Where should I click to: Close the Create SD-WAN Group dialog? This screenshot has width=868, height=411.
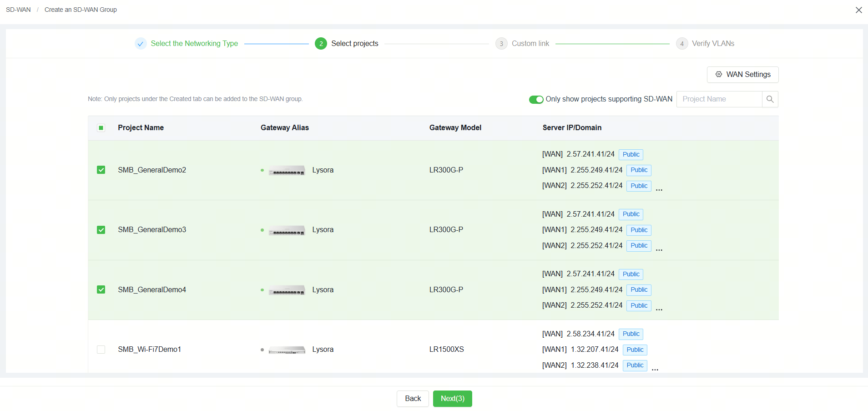[858, 10]
